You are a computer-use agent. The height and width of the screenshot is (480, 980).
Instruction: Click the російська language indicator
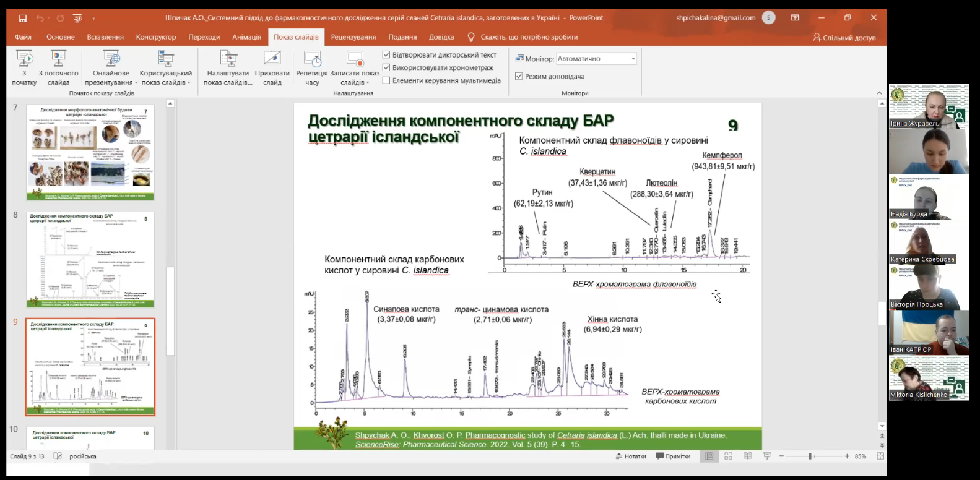click(83, 456)
